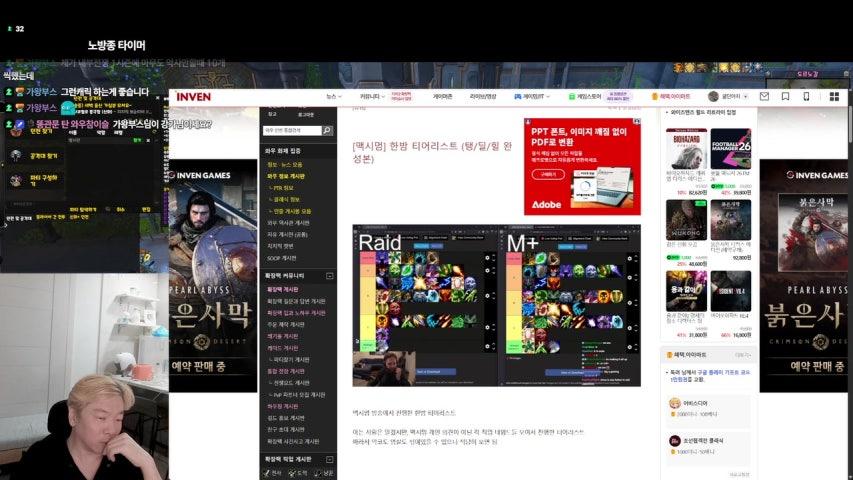This screenshot has height=480, width=853.
Task: Click the Resident Evil 4 store thumbnail
Action: coord(731,291)
